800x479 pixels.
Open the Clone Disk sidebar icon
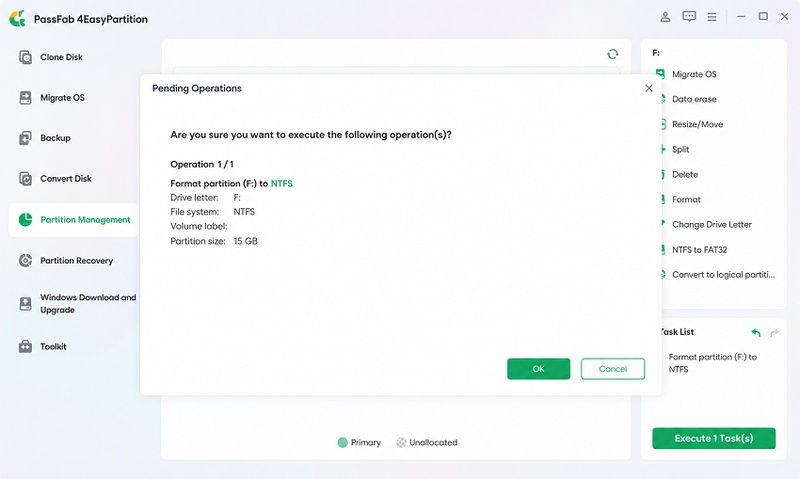pos(25,57)
